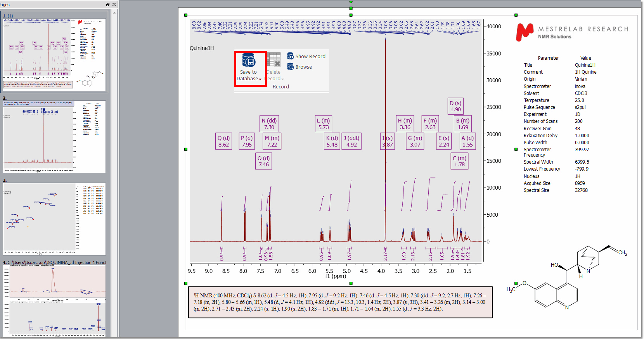Select multiplet label K (d) 5.48

(332, 141)
